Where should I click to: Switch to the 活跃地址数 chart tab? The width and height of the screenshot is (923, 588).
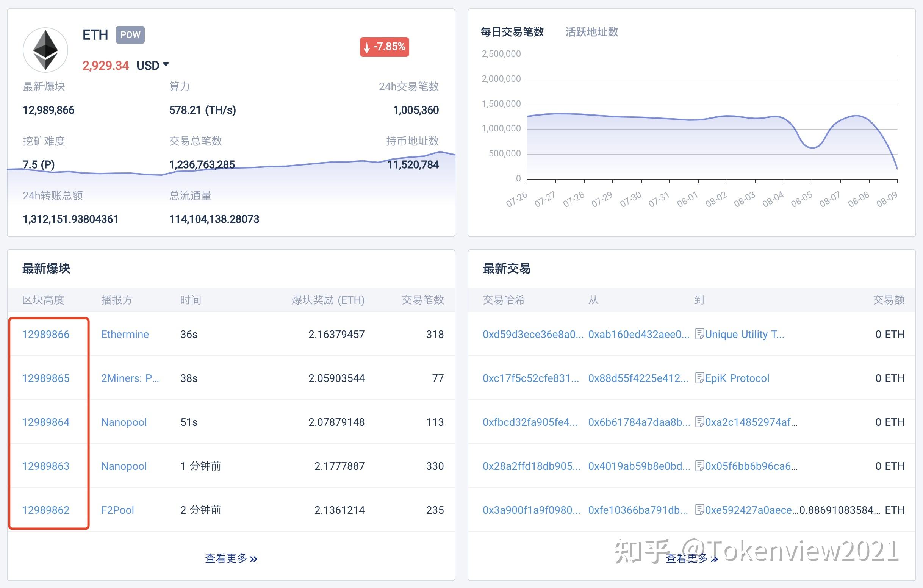pos(591,32)
